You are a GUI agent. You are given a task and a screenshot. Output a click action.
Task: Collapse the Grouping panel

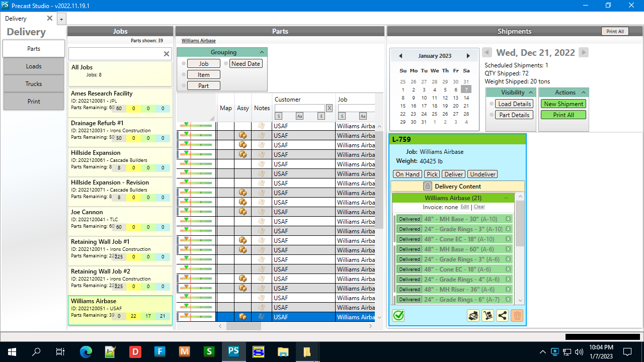262,52
